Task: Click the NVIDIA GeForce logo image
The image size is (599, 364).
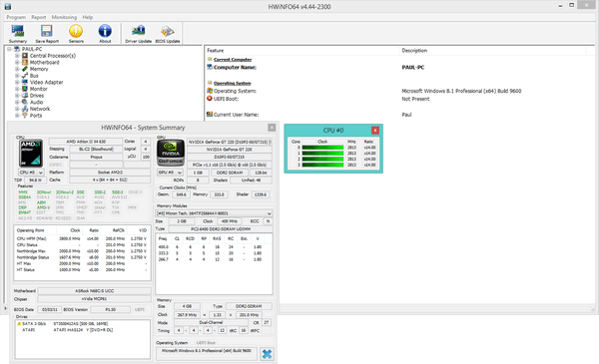Action: 171,153
